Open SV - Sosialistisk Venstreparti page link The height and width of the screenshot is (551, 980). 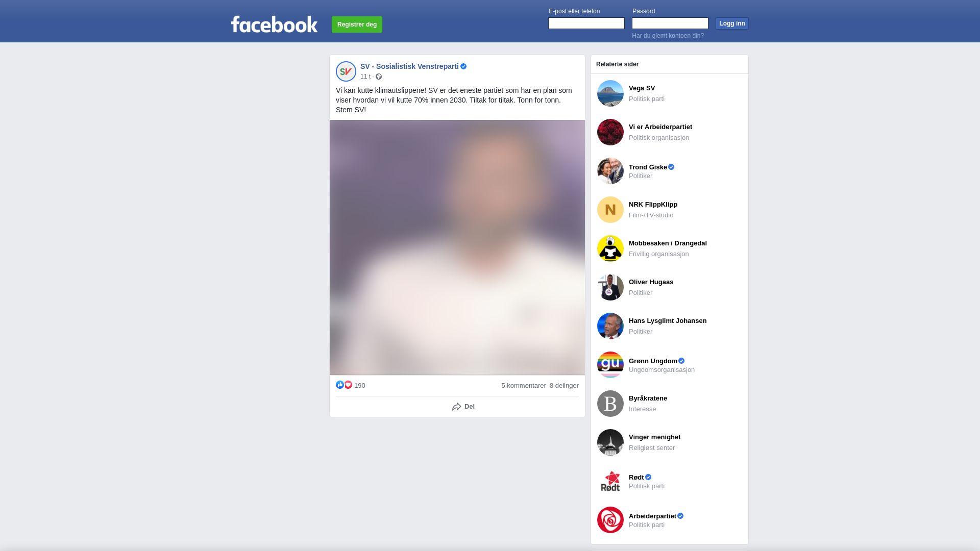pyautogui.click(x=409, y=66)
